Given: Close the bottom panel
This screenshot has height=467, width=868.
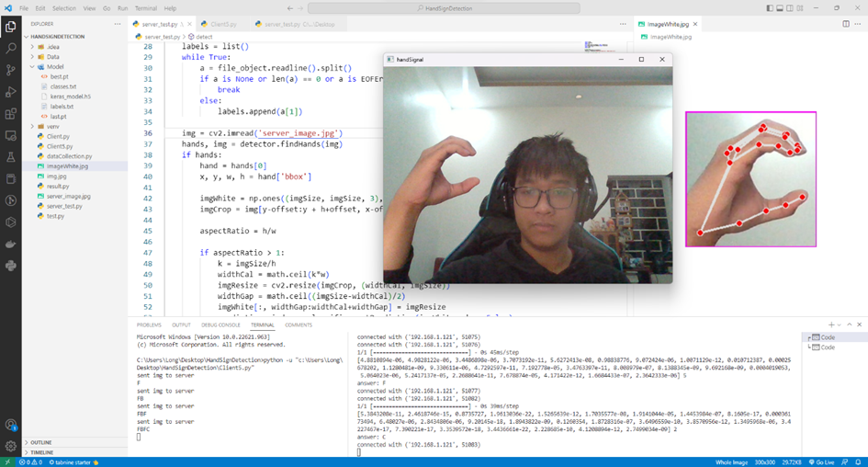Looking at the screenshot, I should click(859, 325).
